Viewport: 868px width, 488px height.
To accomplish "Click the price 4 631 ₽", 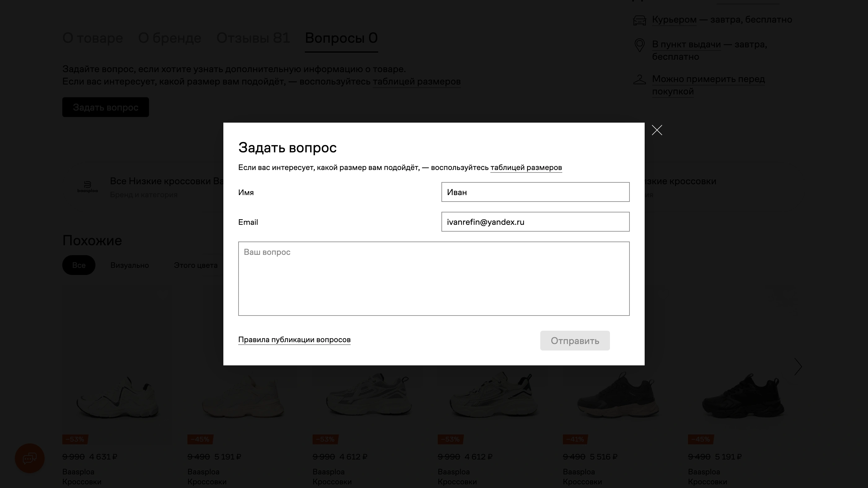I will 103,457.
